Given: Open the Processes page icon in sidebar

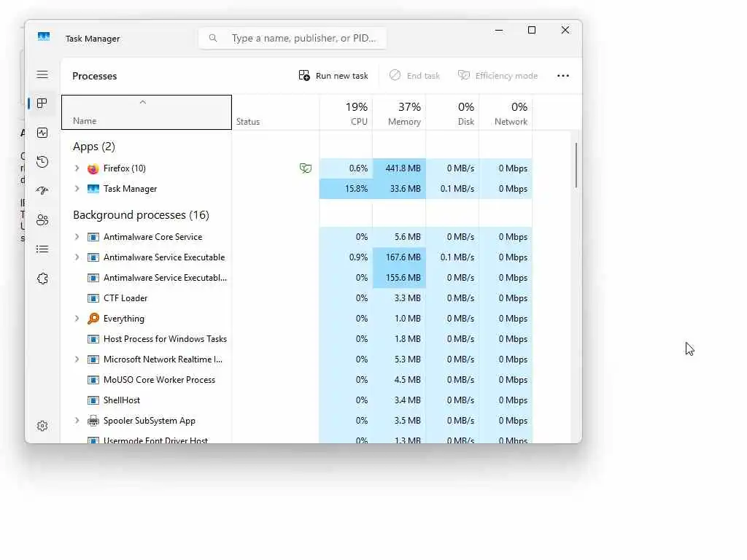Looking at the screenshot, I should 42,104.
